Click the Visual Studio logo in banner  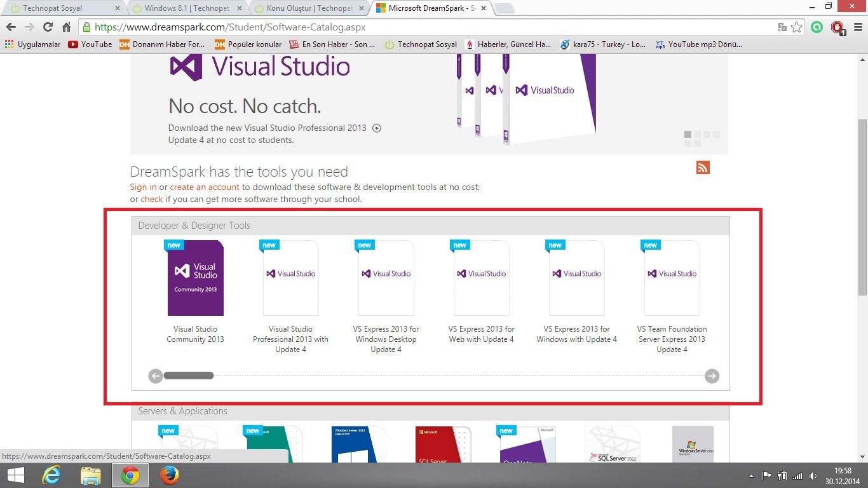260,66
